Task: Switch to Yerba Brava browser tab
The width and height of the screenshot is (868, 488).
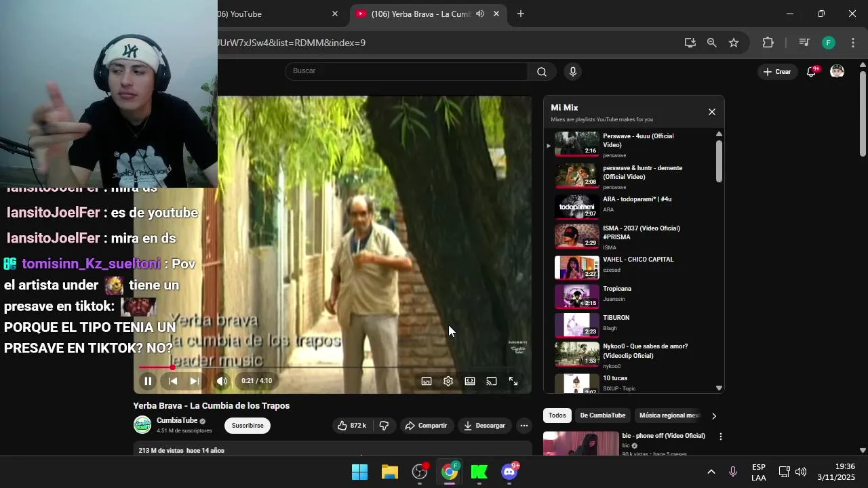Action: point(420,14)
